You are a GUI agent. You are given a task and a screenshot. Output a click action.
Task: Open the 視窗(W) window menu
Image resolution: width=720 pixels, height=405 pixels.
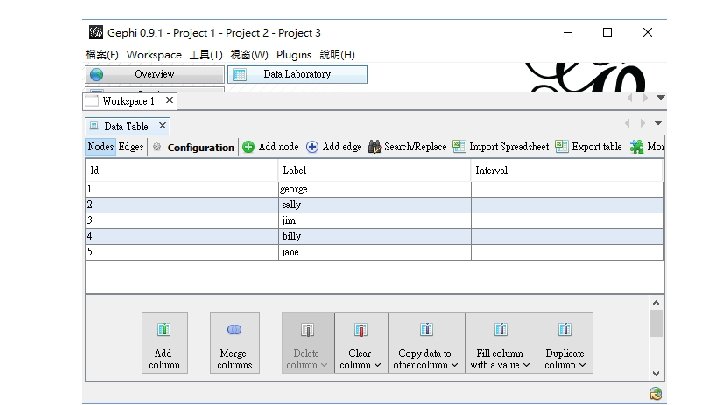point(249,55)
